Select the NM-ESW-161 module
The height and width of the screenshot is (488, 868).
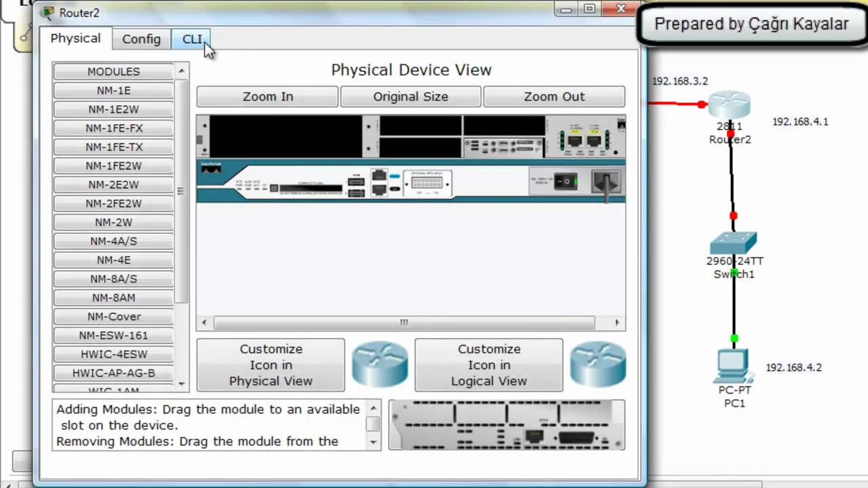[x=113, y=335]
